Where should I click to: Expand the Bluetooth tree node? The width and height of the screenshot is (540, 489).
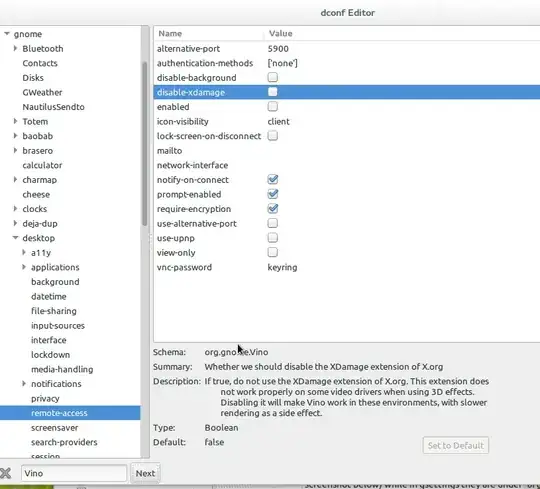coord(15,48)
